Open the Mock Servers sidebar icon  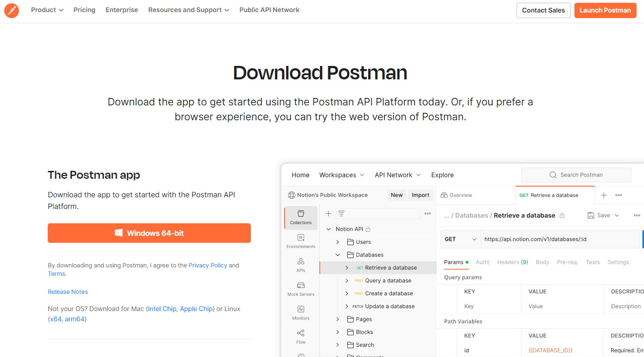pos(301,289)
